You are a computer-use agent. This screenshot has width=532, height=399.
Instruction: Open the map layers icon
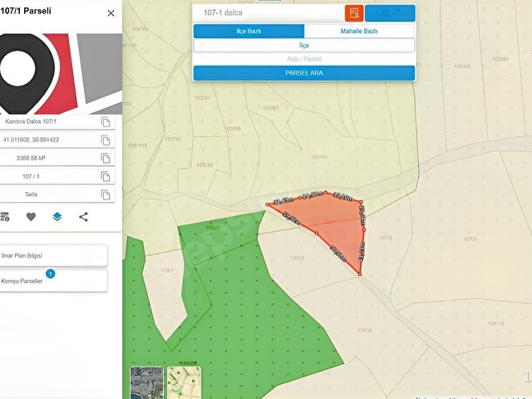click(x=57, y=216)
